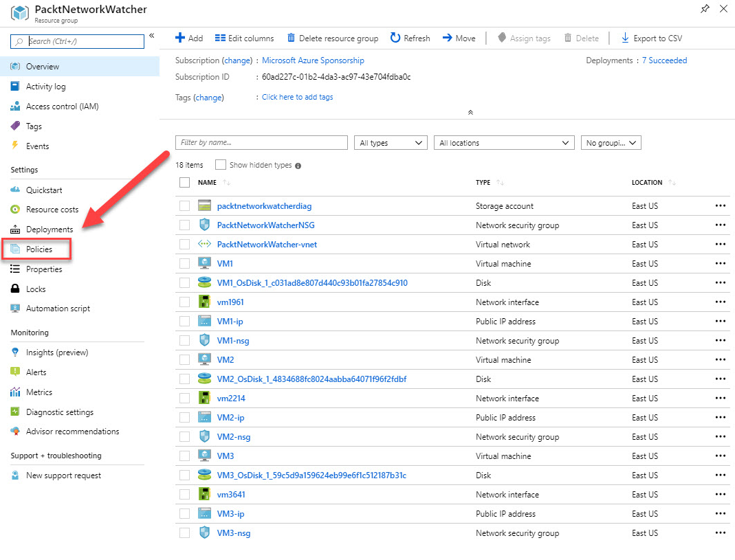Open the No grouping dropdown
Viewport: 735px width, 560px height.
[611, 143]
